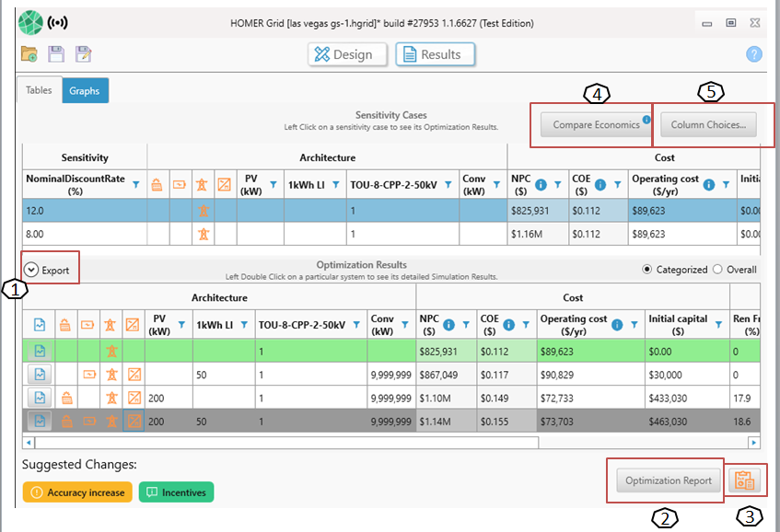Switch to the Graphs tab
The width and height of the screenshot is (780, 532).
click(85, 90)
